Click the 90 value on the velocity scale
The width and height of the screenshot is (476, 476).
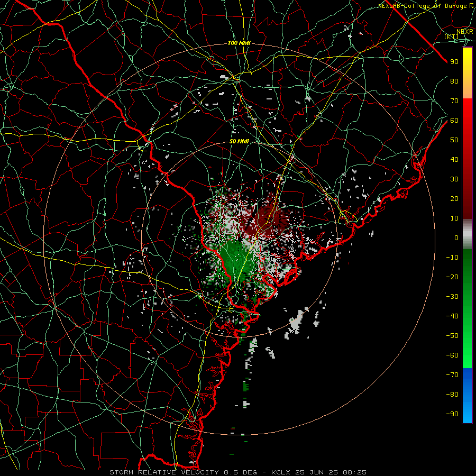coord(454,62)
